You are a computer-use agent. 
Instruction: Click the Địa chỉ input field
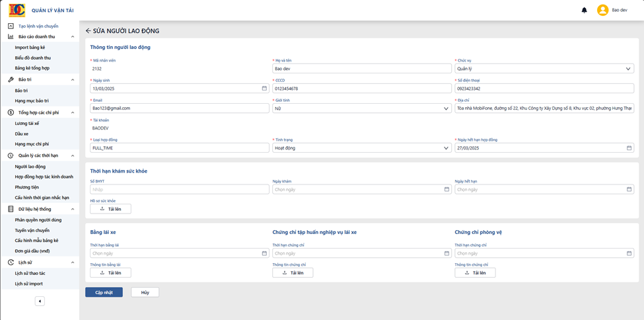(x=544, y=108)
